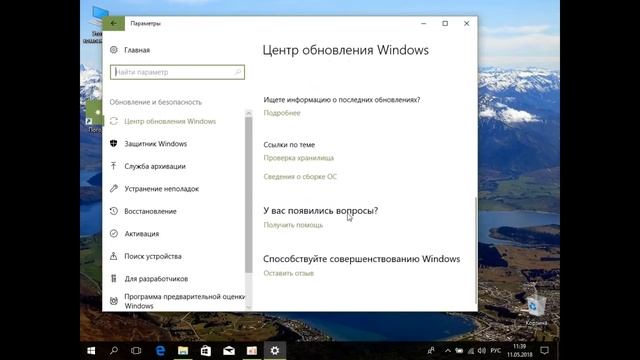Open the Корзина recycle bin on desktop
The width and height of the screenshot is (640, 360).
tap(536, 309)
